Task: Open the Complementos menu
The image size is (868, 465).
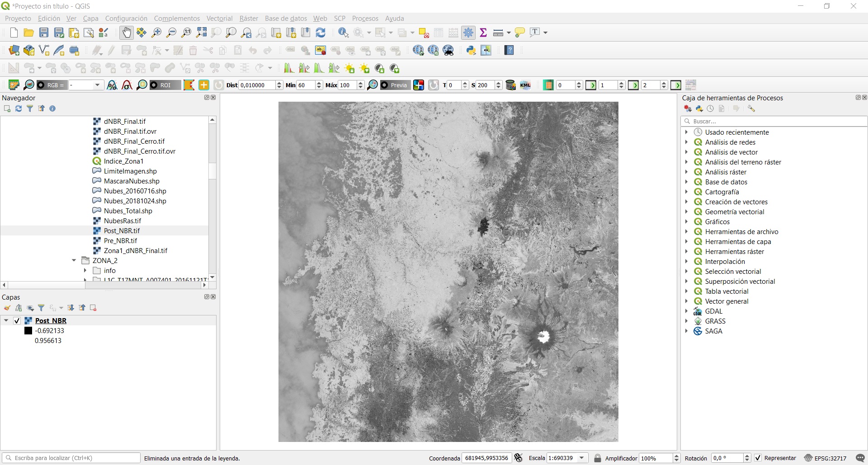Action: point(177,19)
